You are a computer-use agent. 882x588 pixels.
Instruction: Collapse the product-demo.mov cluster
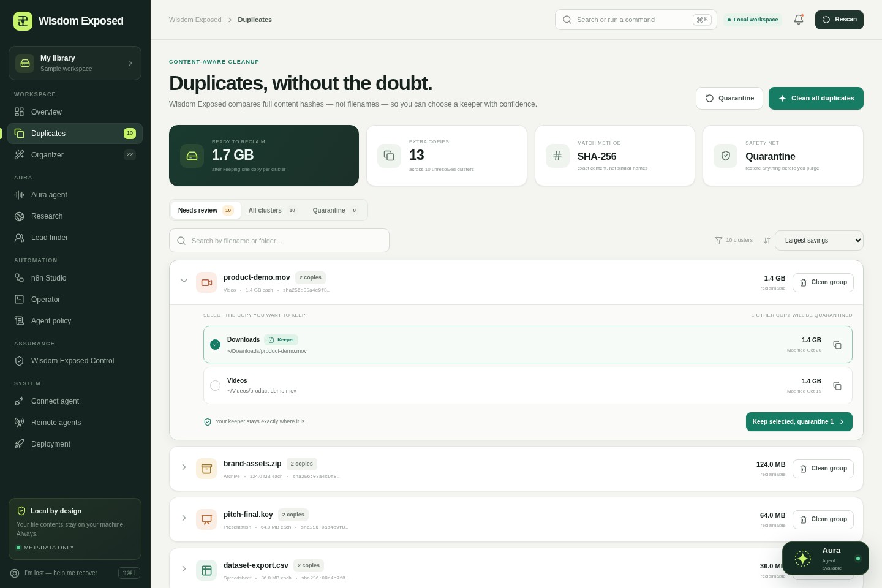click(184, 281)
